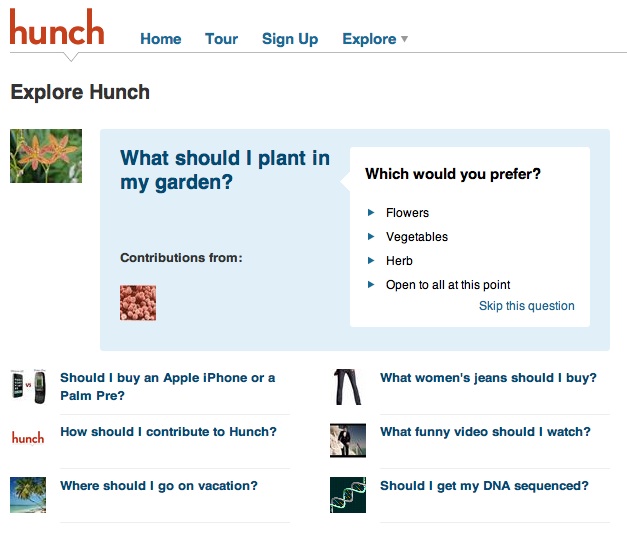
Task: Open the orange flower garden thumbnail
Action: [46, 156]
